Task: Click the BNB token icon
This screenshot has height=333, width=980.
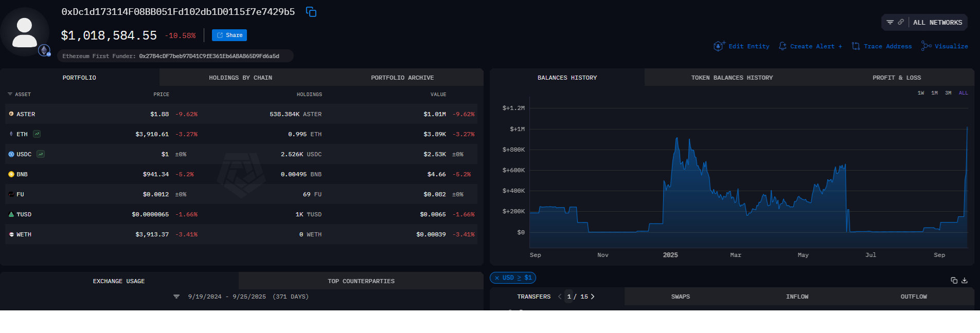Action: (x=11, y=174)
